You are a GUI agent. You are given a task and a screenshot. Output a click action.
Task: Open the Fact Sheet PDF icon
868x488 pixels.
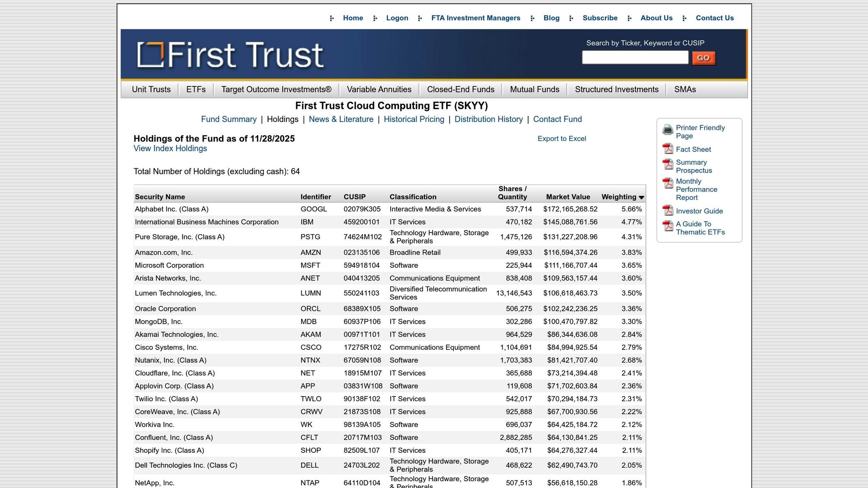point(668,149)
